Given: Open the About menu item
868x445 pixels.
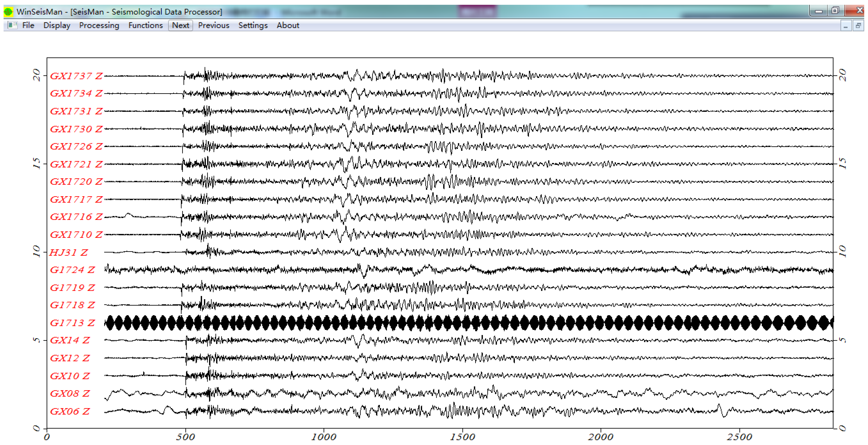Looking at the screenshot, I should [288, 25].
